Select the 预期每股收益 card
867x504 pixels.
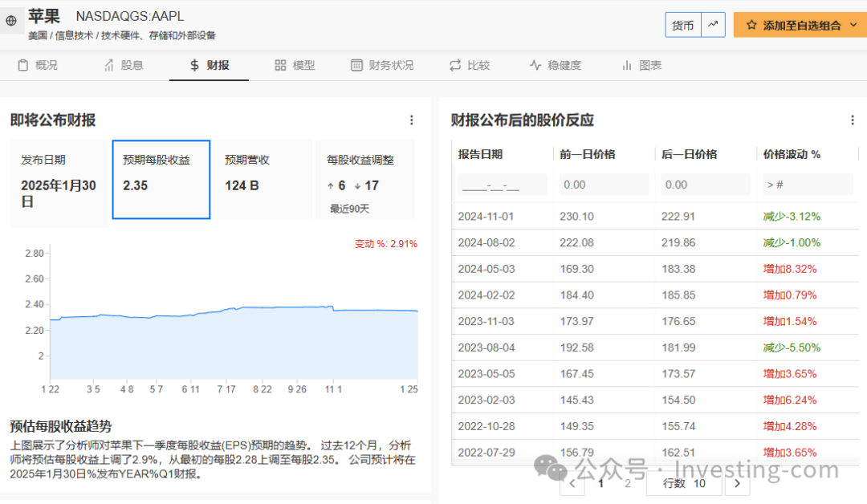161,180
